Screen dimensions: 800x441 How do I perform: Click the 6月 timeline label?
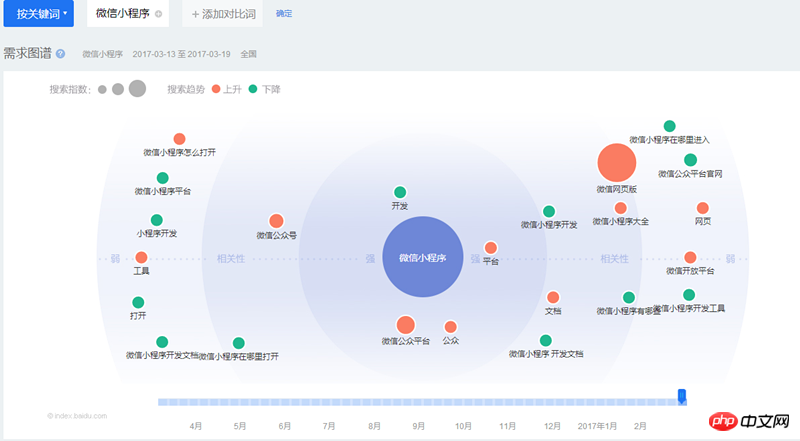tap(285, 426)
